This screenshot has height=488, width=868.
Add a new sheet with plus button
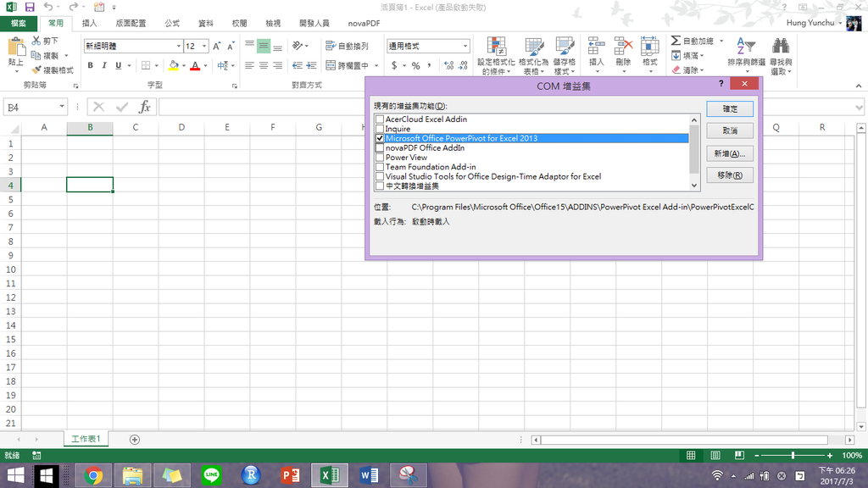pos(135,440)
